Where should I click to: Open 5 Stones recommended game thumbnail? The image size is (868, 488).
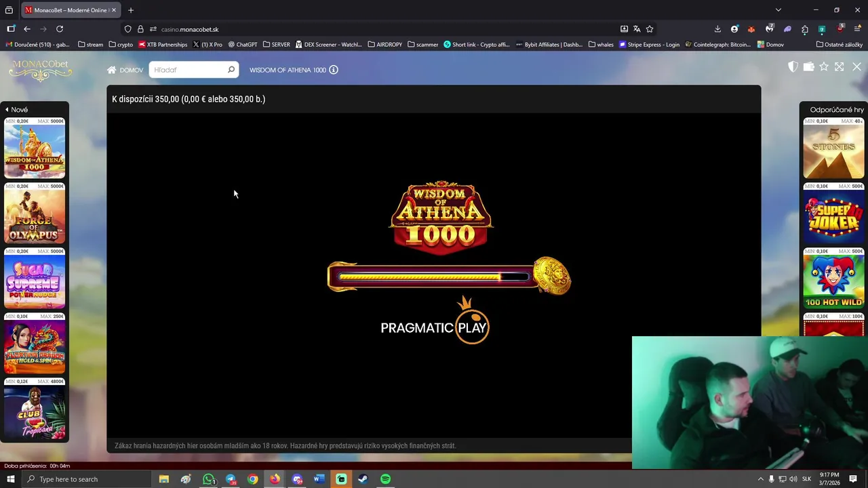[833, 148]
